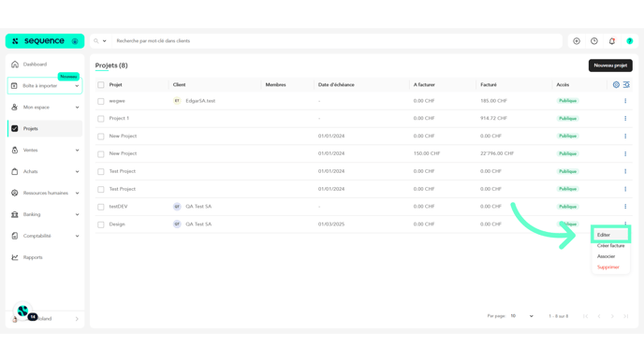Click the Rapports chart icon
Image resolution: width=644 pixels, height=362 pixels.
pos(15,257)
